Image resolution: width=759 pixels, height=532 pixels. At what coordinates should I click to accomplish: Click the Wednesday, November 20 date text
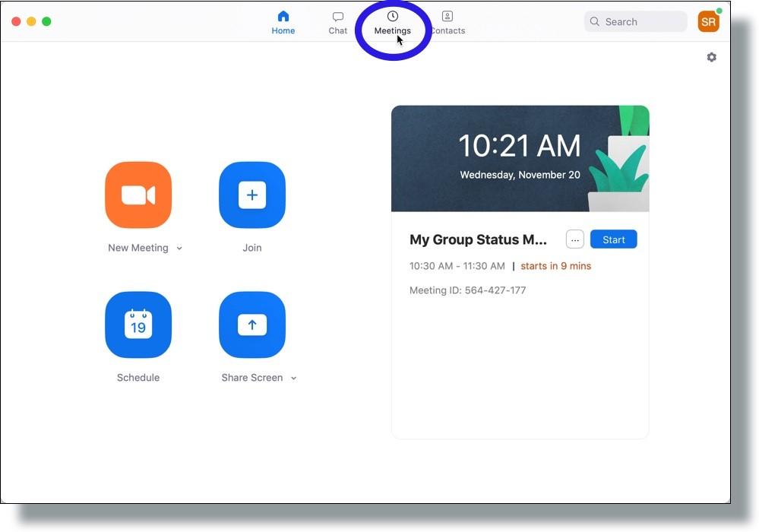click(x=520, y=175)
